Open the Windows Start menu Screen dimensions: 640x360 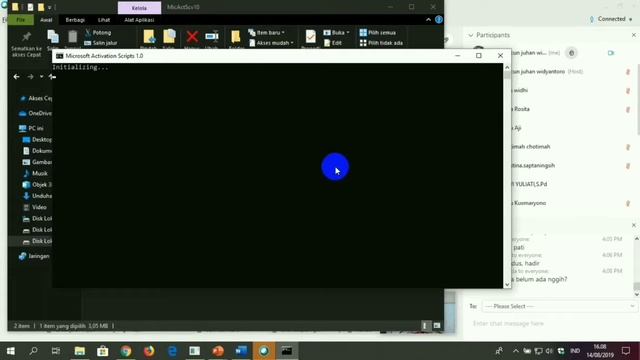pos(11,351)
